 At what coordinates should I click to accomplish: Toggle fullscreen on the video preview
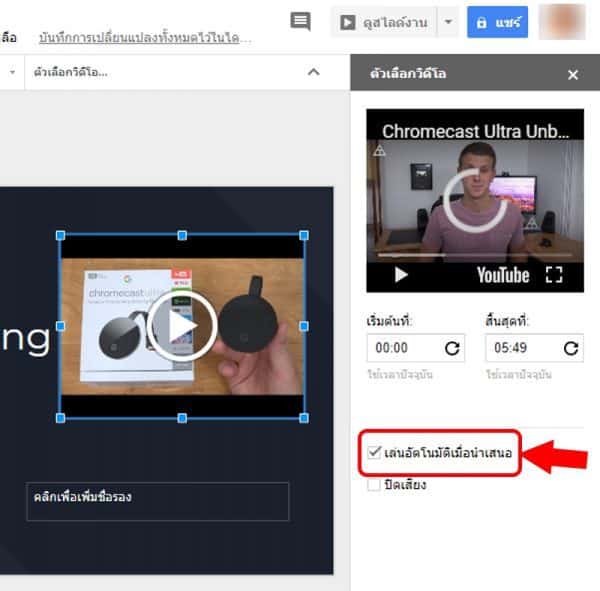(553, 274)
